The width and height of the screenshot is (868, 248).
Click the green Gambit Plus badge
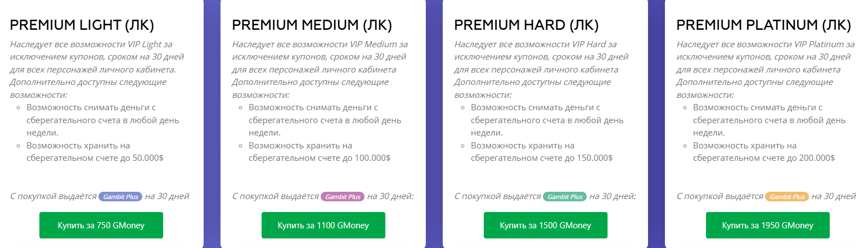[x=565, y=197]
